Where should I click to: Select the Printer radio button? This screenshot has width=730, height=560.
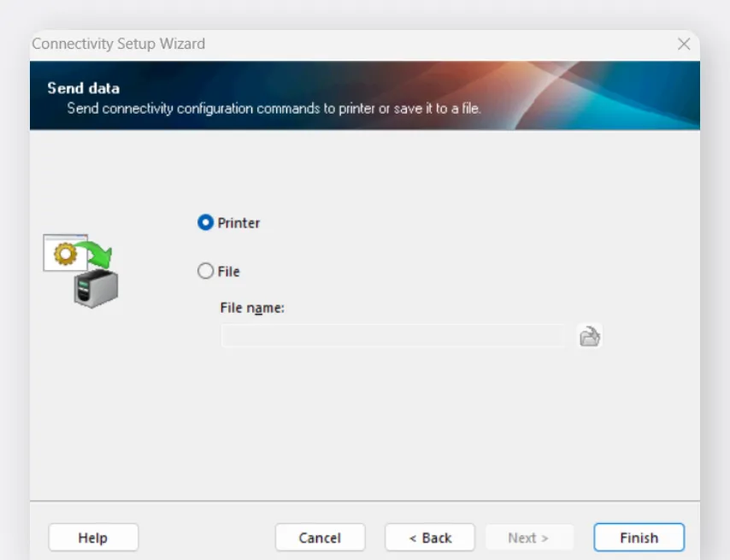pyautogui.click(x=205, y=222)
